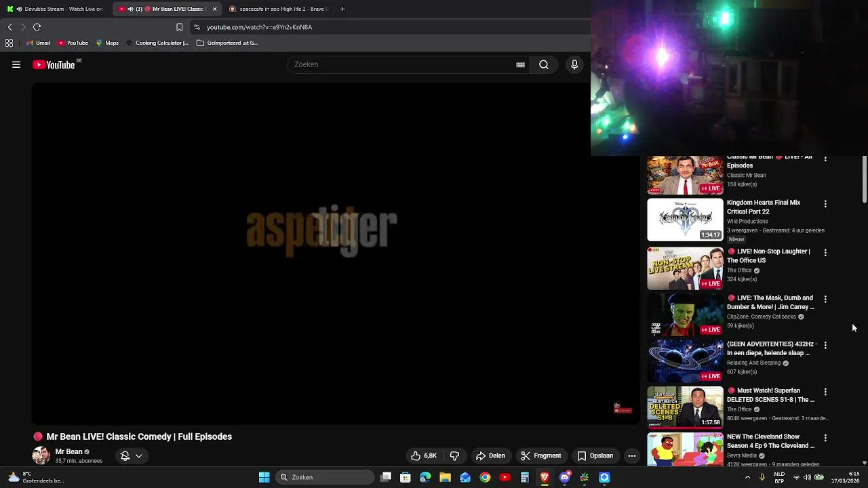Dislike the Mr Bean video
The height and width of the screenshot is (488, 868).
click(x=454, y=455)
